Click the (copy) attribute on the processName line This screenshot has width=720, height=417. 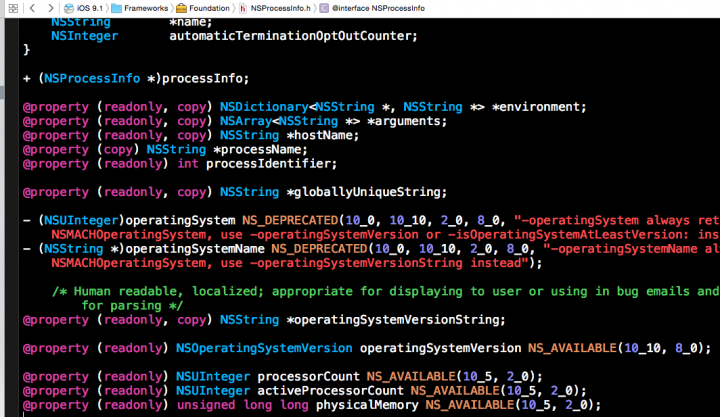tap(118, 150)
